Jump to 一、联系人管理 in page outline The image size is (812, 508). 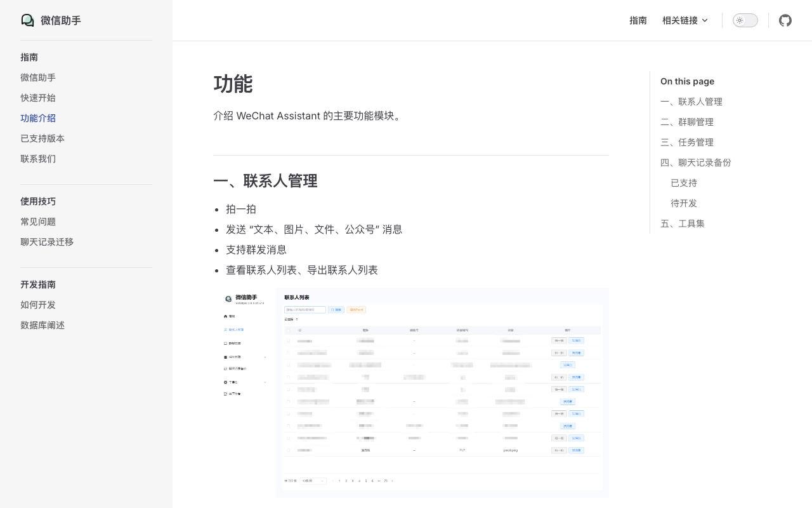click(x=691, y=102)
